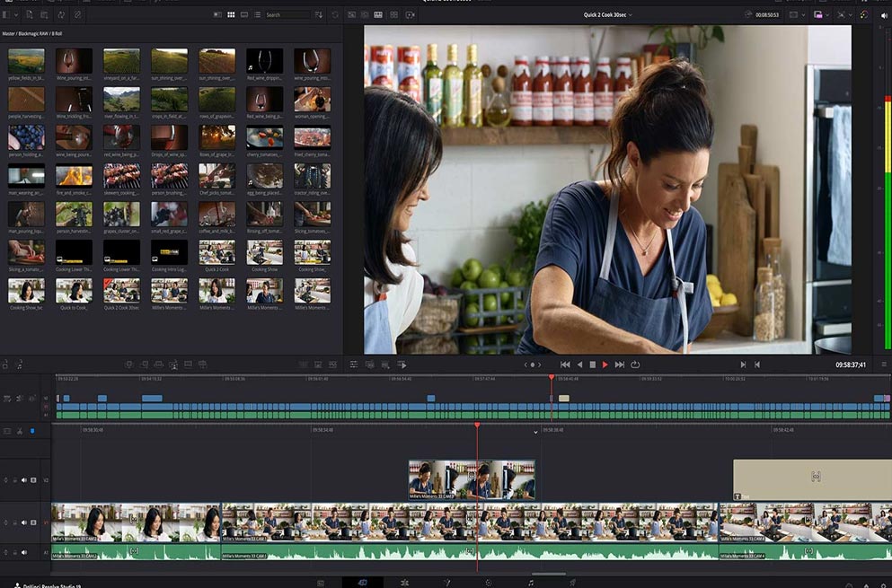892x588 pixels.
Task: Click the viewer timecode 09:58:37:41
Action: (851, 364)
